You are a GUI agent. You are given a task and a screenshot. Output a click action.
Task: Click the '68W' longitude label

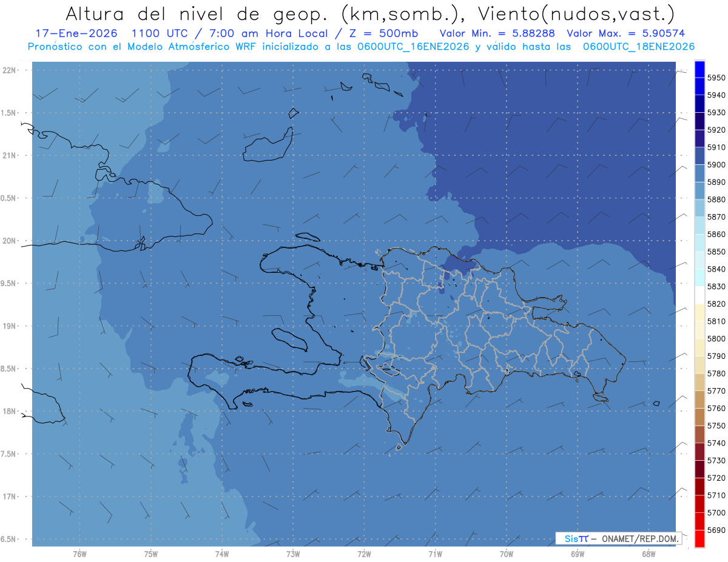[648, 554]
